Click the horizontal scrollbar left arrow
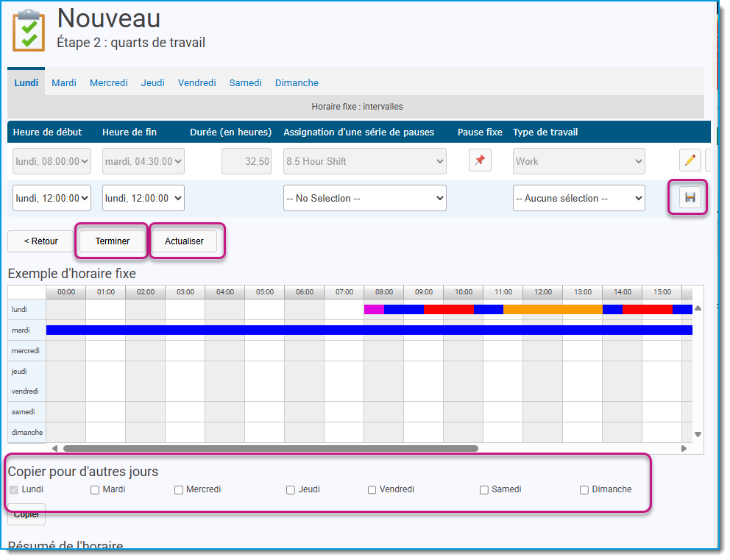730x560 pixels. pyautogui.click(x=55, y=448)
